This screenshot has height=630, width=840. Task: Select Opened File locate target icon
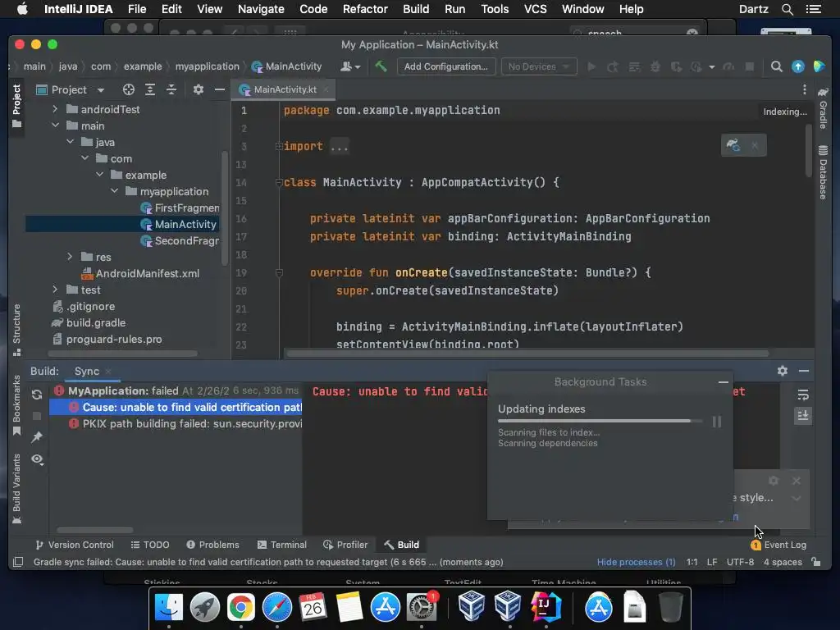click(129, 89)
